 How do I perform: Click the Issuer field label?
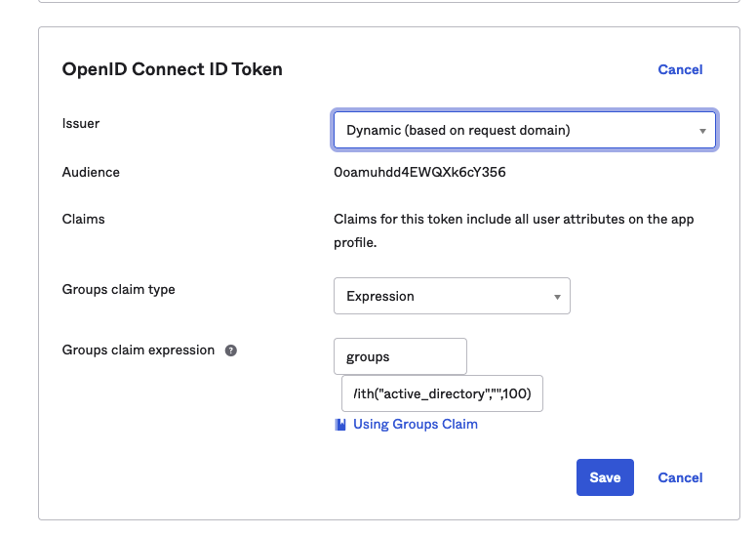(81, 124)
